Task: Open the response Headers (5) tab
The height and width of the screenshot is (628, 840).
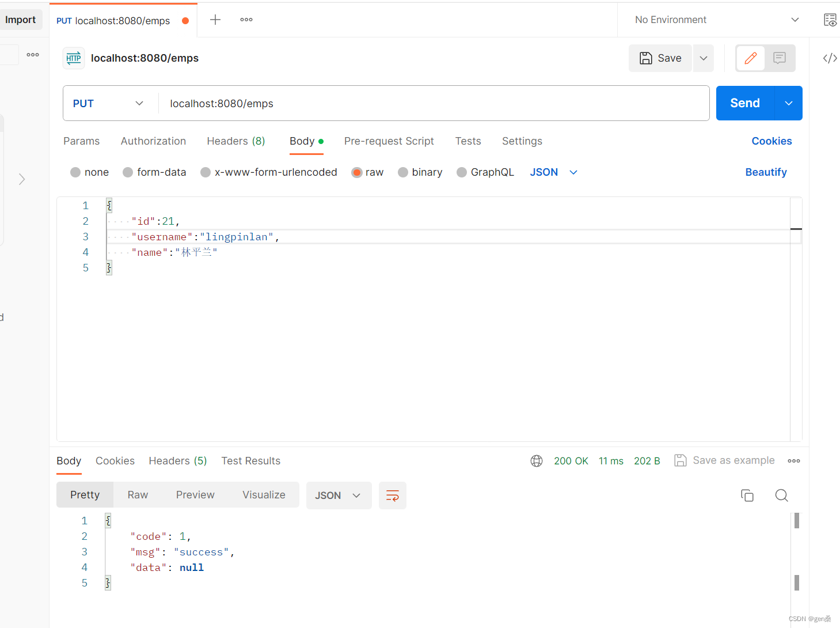Action: 178,461
